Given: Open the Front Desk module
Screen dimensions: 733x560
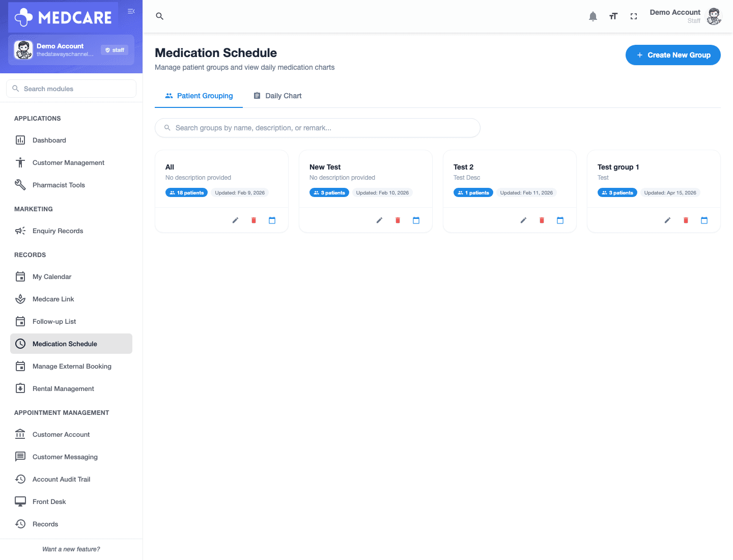Looking at the screenshot, I should (71, 501).
